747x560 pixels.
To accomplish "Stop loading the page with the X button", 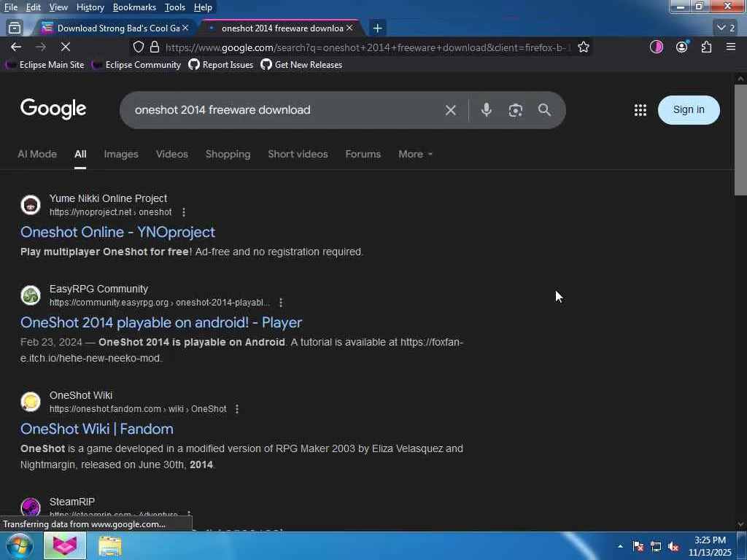I will (65, 47).
